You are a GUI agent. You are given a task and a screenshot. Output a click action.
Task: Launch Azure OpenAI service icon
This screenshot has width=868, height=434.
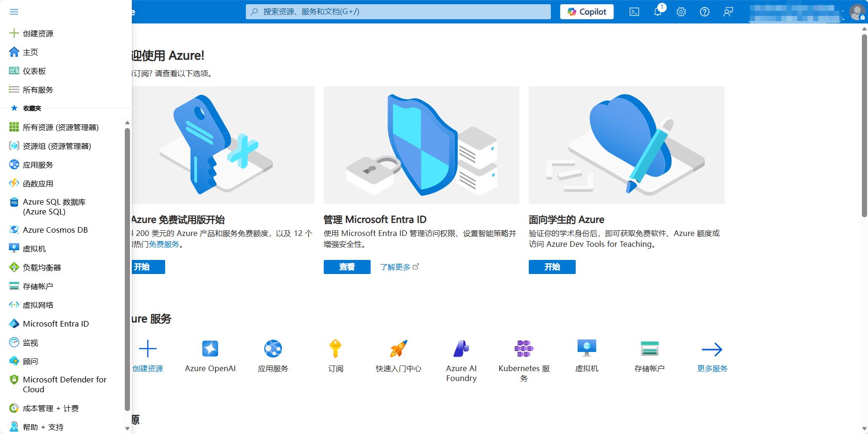(x=210, y=349)
